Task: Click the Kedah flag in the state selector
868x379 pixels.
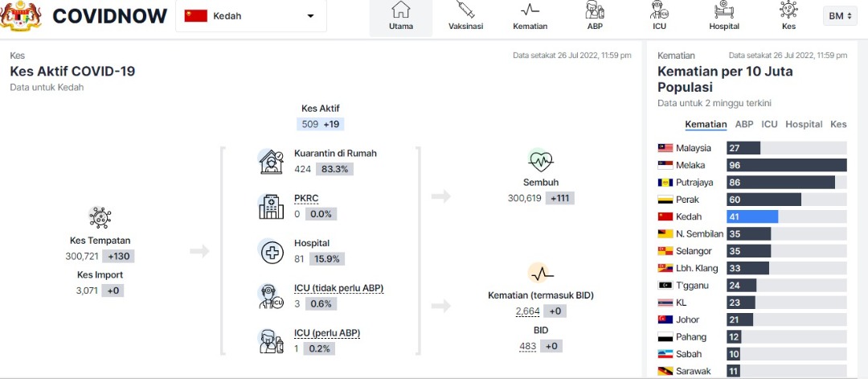Action: [x=195, y=16]
